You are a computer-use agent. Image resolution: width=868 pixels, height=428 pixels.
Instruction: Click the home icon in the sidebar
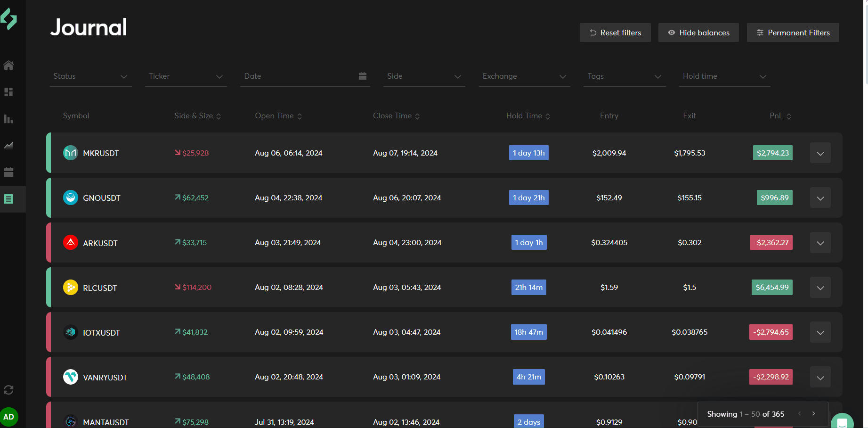tap(8, 66)
